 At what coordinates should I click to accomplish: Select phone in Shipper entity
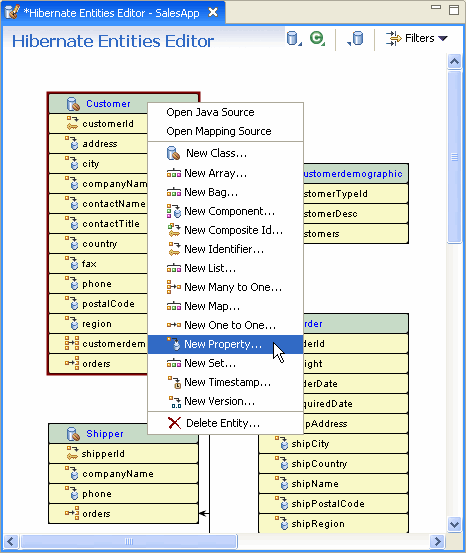click(x=123, y=494)
